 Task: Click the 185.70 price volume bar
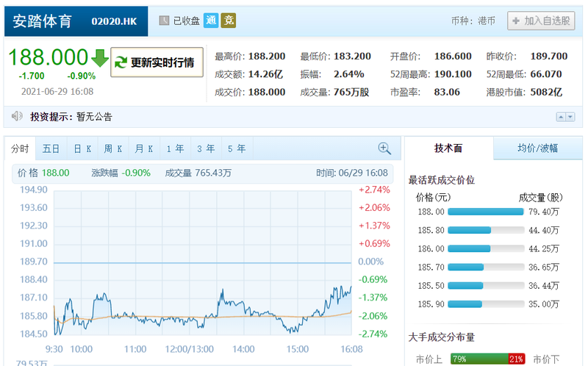(486, 267)
